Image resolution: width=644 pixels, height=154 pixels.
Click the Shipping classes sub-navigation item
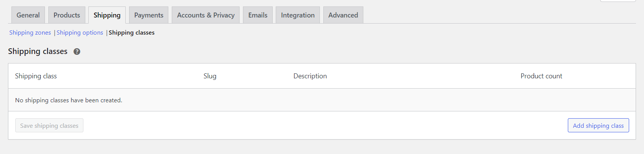tap(132, 33)
